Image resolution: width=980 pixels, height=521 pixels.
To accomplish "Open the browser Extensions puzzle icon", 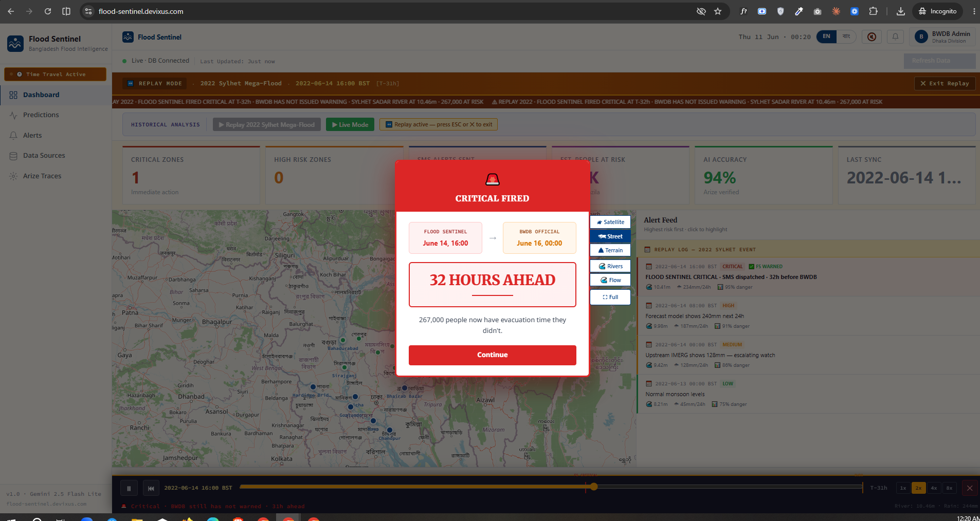I will [x=873, y=11].
